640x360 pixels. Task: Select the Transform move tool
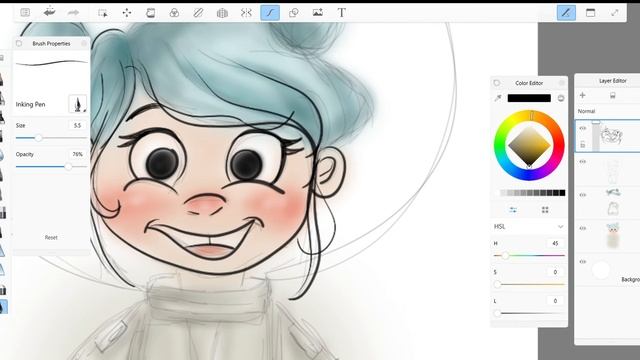[127, 13]
